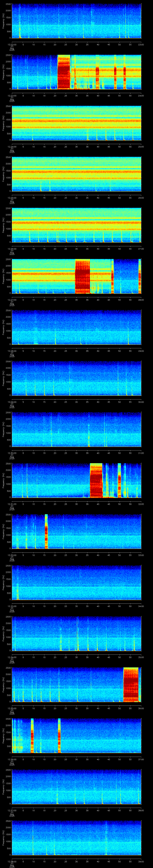153x868 pixels.
Task: Click the '12:35:00' time label
Action: click(12, 708)
